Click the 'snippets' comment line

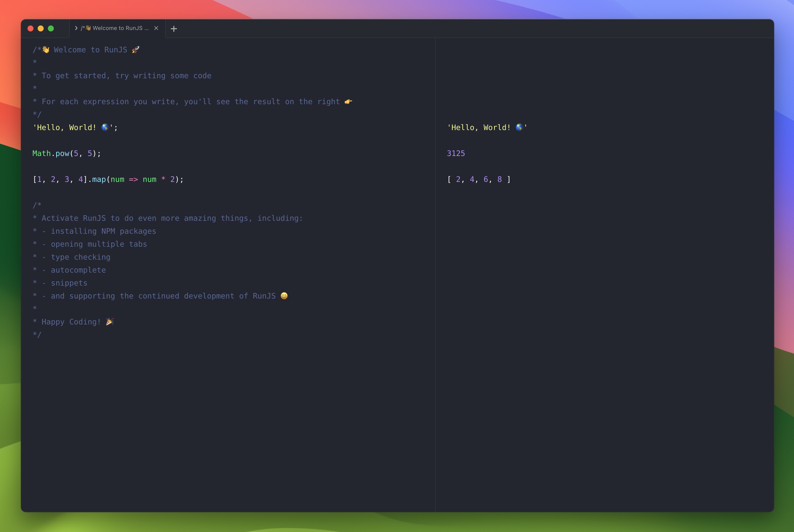[60, 283]
